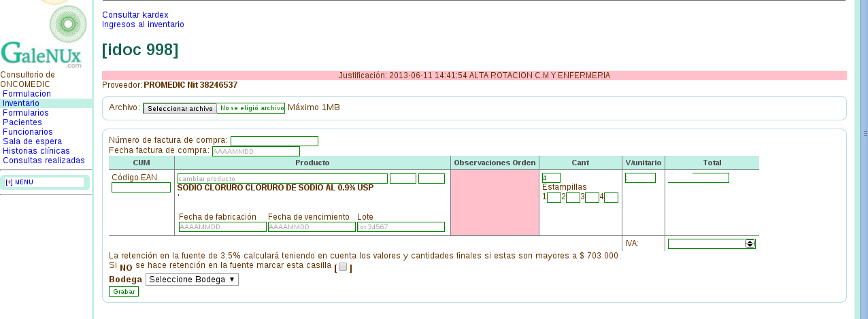Click the Seleccionar archivo button
This screenshot has height=319, width=868.
(x=180, y=108)
